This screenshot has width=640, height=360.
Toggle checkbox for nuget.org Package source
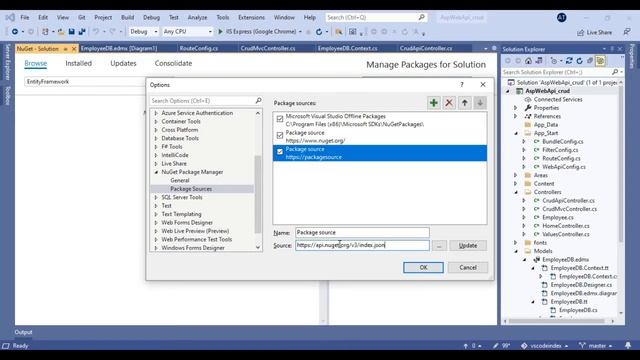coord(280,135)
